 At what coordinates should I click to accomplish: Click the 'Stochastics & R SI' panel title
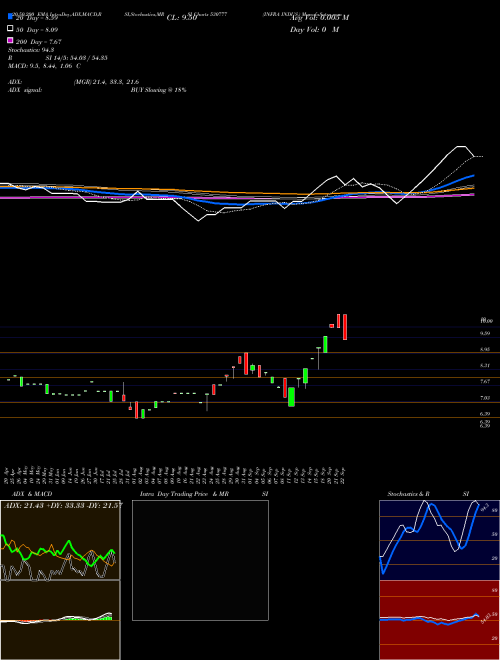tap(428, 494)
